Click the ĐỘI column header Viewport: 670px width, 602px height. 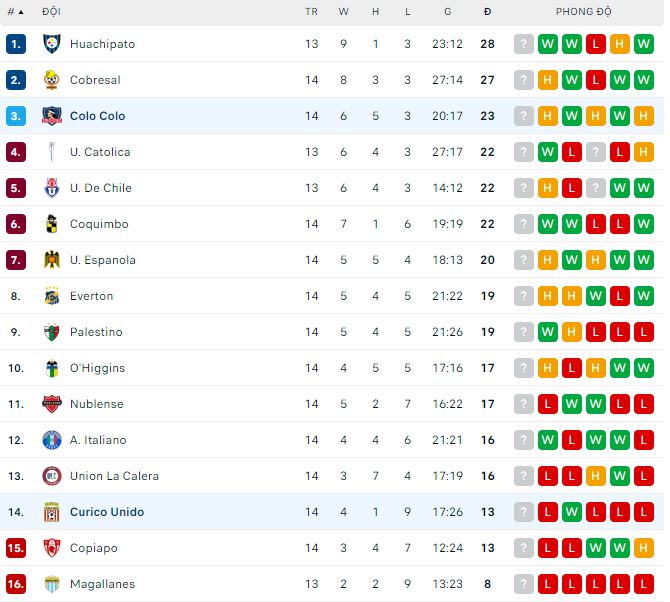50,12
